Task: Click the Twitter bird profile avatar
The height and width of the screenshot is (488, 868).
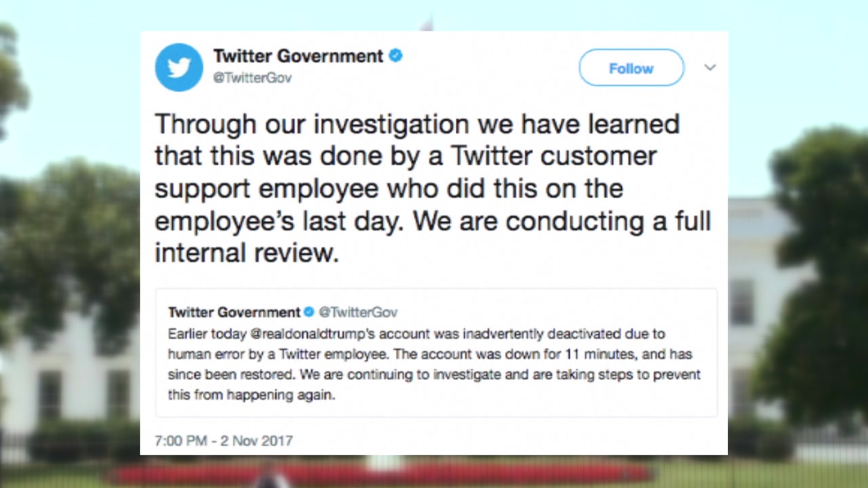Action: pos(179,67)
